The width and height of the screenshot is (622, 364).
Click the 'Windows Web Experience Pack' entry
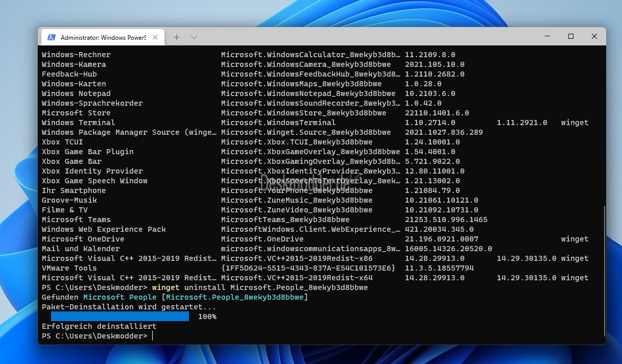(104, 229)
